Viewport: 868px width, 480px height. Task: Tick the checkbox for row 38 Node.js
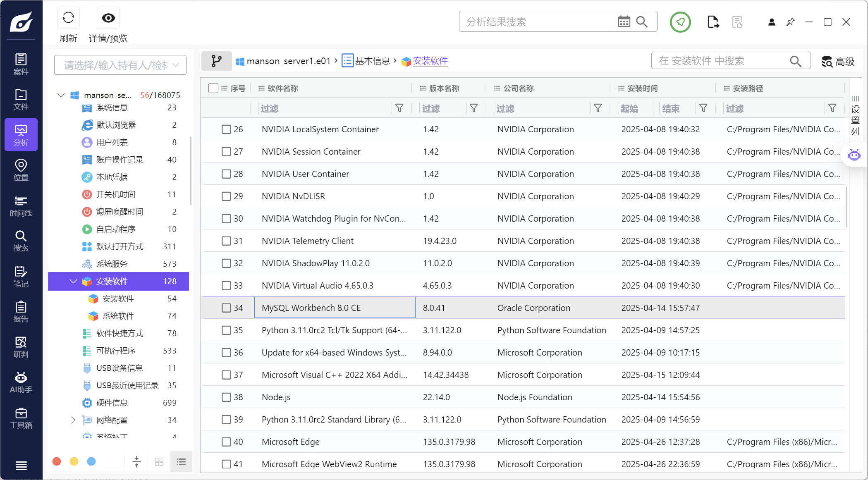(226, 397)
